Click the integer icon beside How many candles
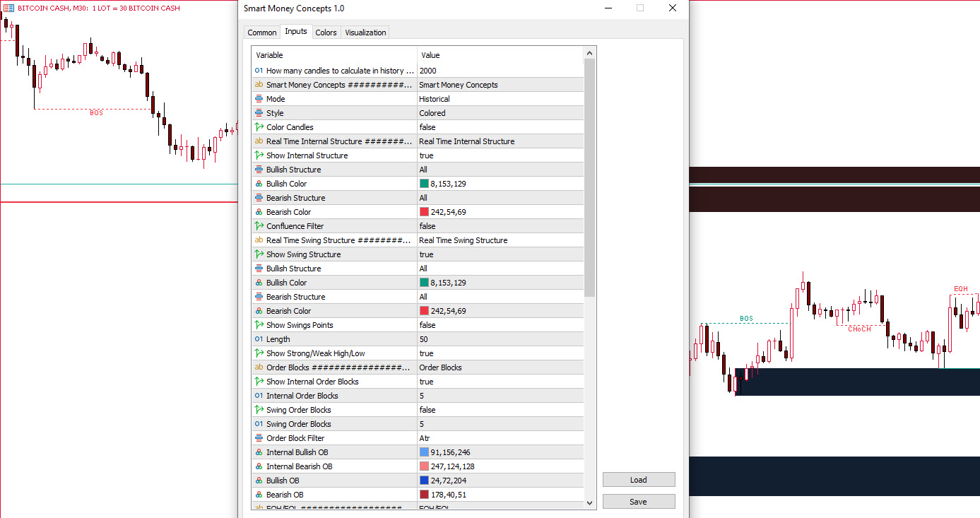This screenshot has height=518, width=980. point(259,71)
